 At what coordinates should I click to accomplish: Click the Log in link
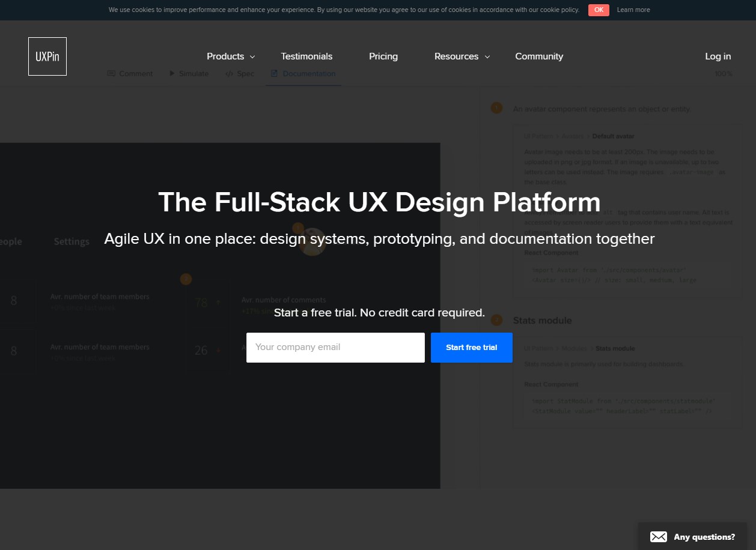(718, 56)
